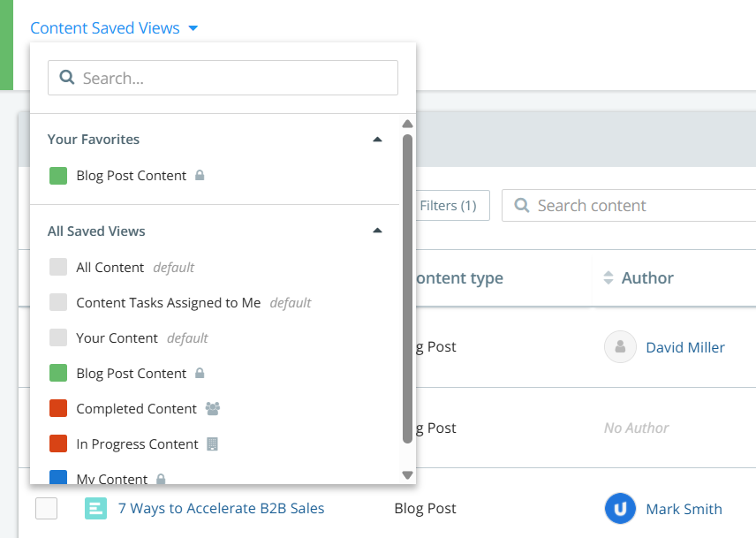Click the building icon next to In Progress Content
Image resolution: width=756 pixels, height=538 pixels.
(x=212, y=444)
